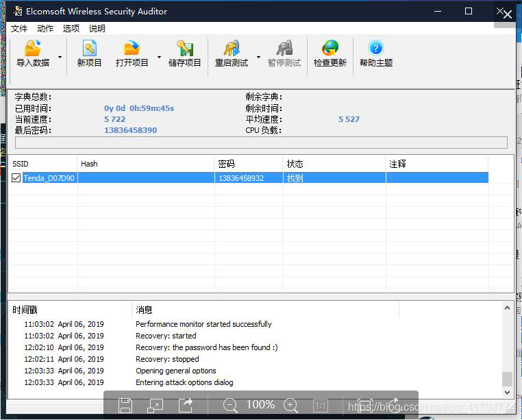This screenshot has width=522, height=420.
Task: Click the app icon in title bar
Action: [x=17, y=11]
